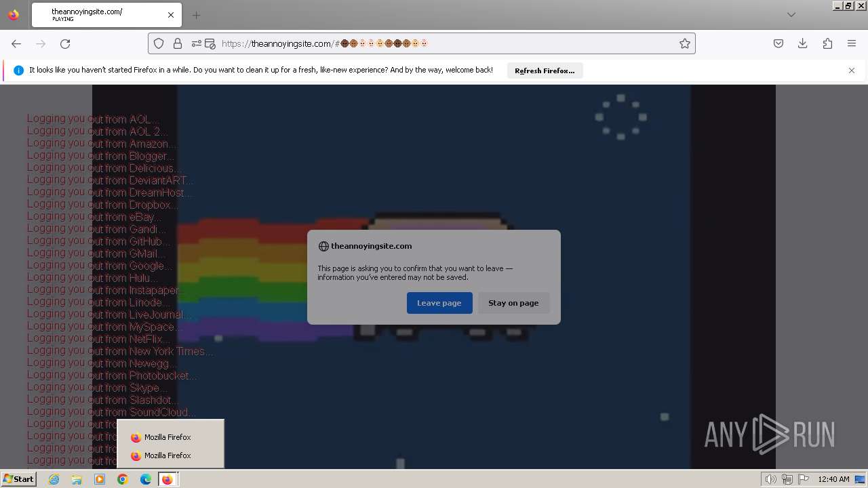Launch Internet Explorer from taskbar
This screenshot has height=488, width=868.
click(x=54, y=479)
